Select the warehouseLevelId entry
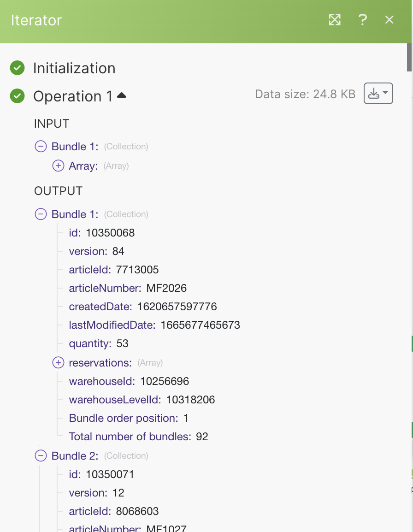 [142, 400]
